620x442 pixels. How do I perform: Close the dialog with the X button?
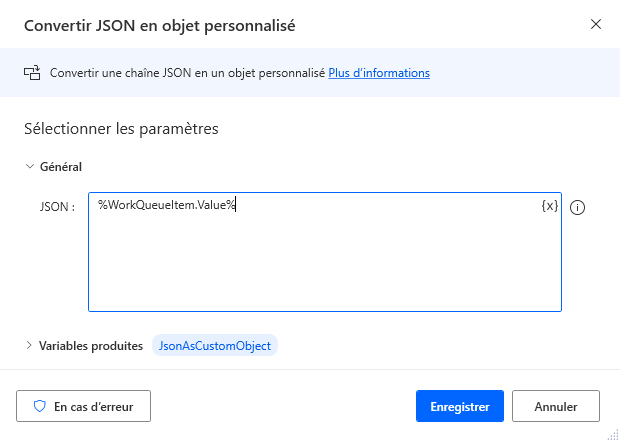[596, 24]
